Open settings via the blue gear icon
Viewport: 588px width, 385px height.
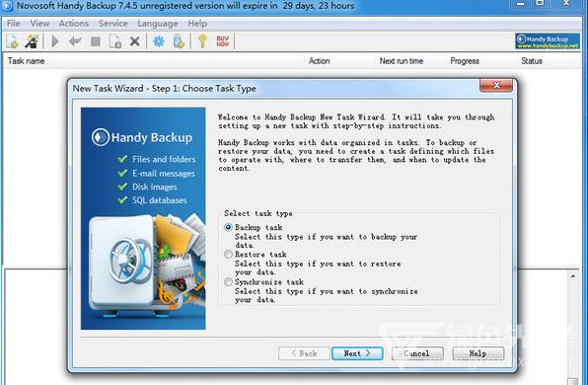tap(159, 41)
